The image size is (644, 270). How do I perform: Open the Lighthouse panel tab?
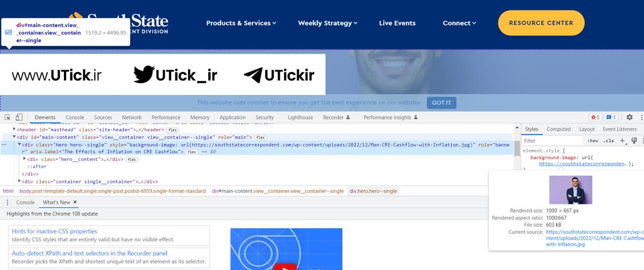pos(301,117)
